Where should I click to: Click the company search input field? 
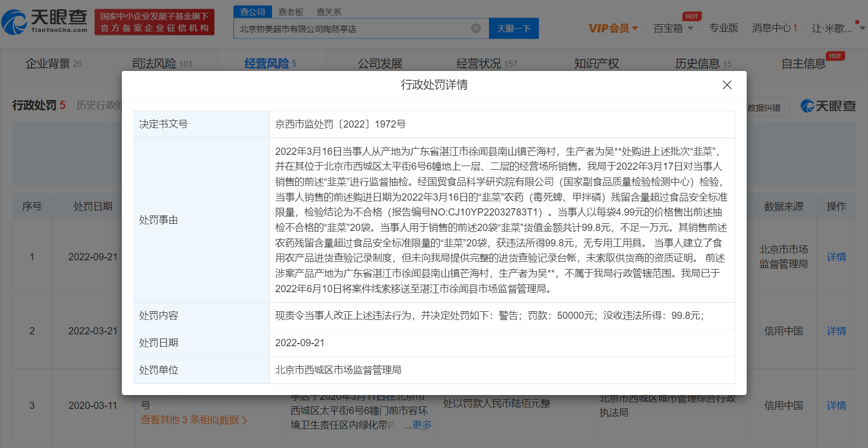pos(352,29)
